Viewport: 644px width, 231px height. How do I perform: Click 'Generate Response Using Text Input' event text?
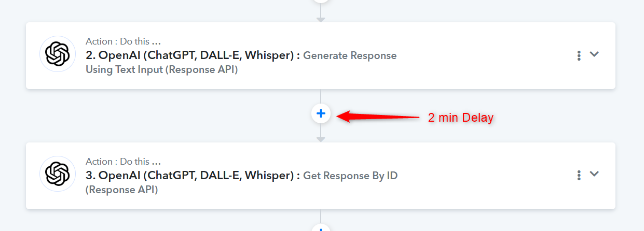241,62
